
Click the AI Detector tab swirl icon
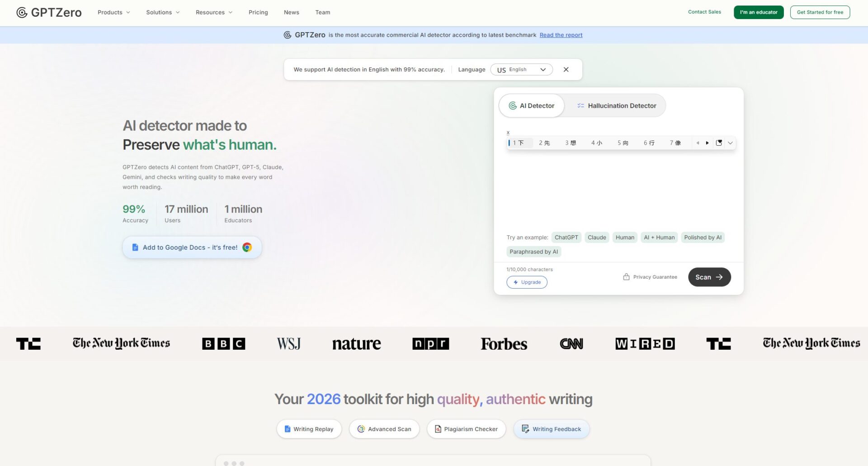[513, 105]
